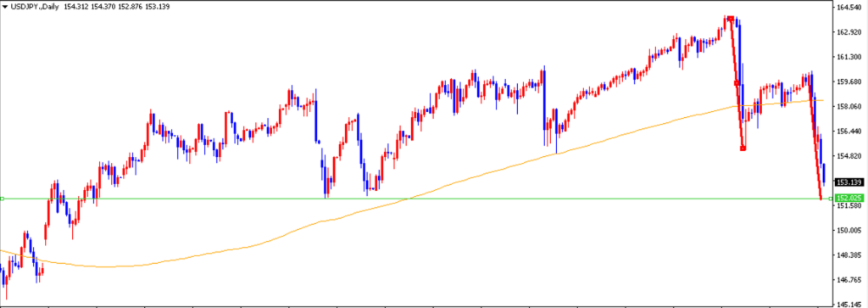
Task: Click the green 152.025 level tag on axis
Action: 850,199
